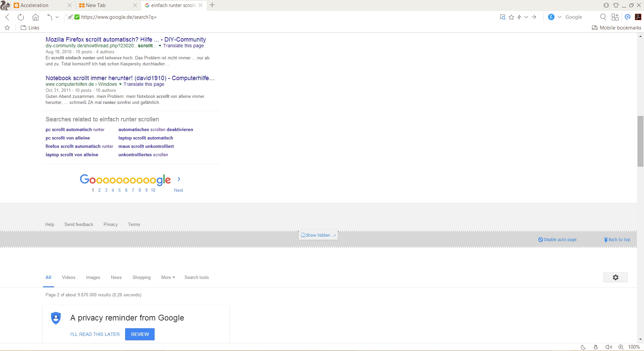Screen dimensions: 644x351
Task: Go to results page 5
Action: tap(119, 190)
